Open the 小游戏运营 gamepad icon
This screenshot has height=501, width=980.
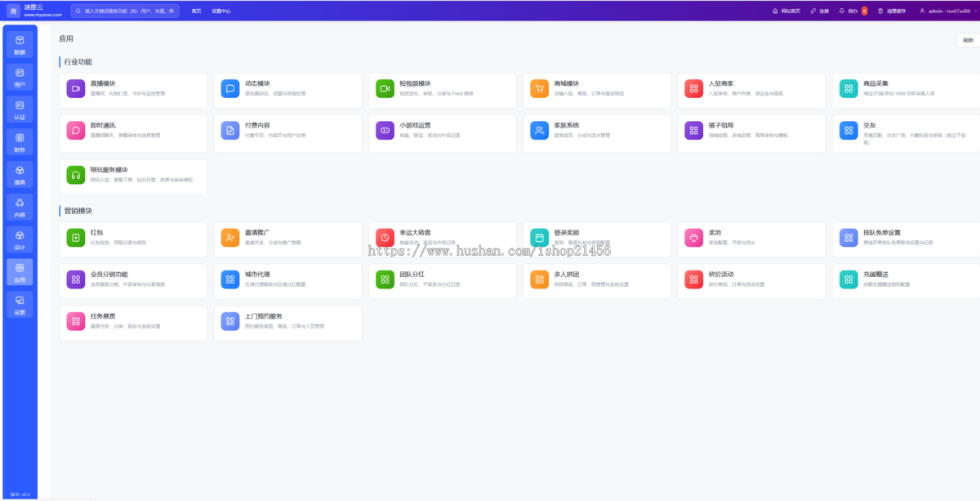click(x=385, y=130)
